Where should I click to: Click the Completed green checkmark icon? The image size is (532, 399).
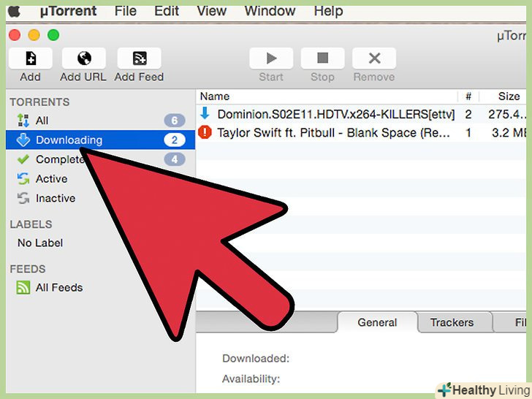[x=23, y=159]
